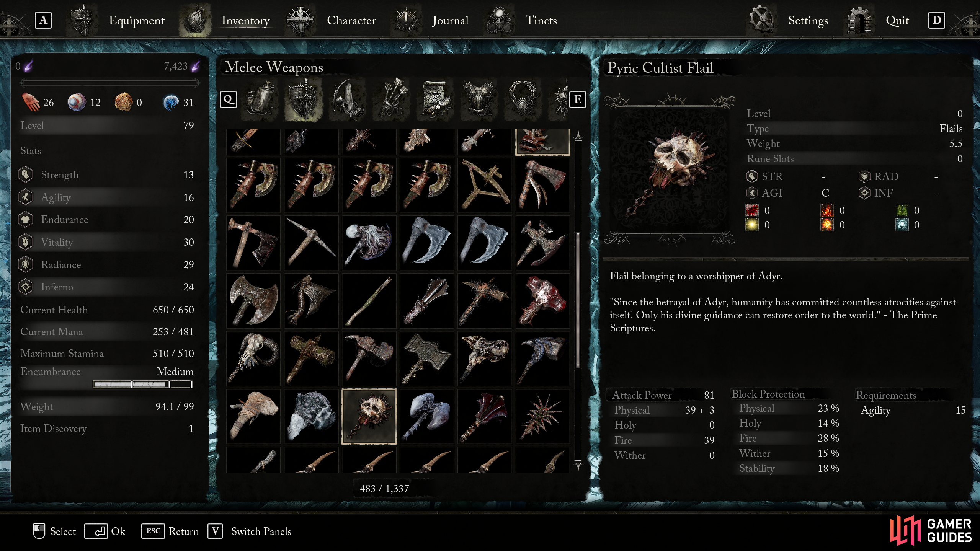This screenshot has width=980, height=551.
Task: Select the ring accessories category icon
Action: (x=523, y=99)
